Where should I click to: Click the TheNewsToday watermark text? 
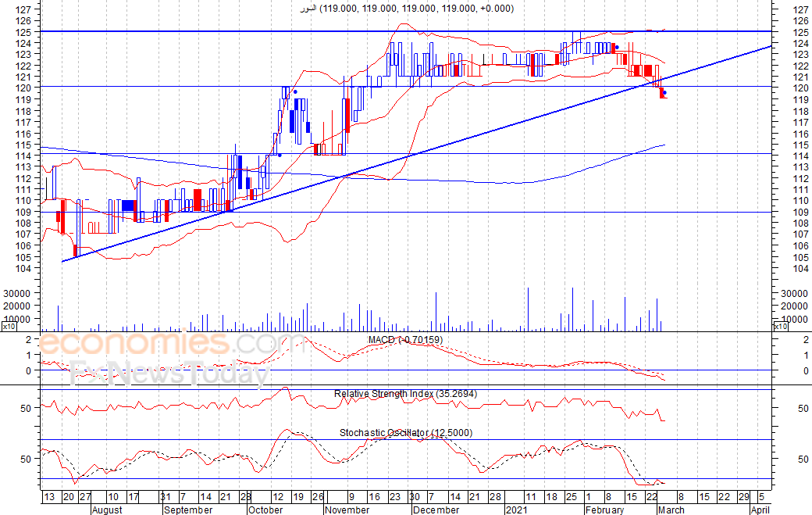click(168, 375)
